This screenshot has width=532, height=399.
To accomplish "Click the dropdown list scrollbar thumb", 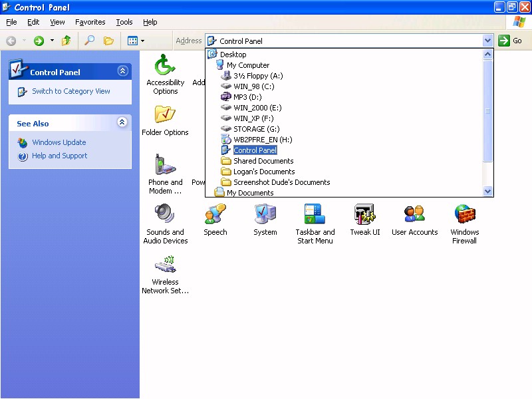I will pyautogui.click(x=487, y=111).
